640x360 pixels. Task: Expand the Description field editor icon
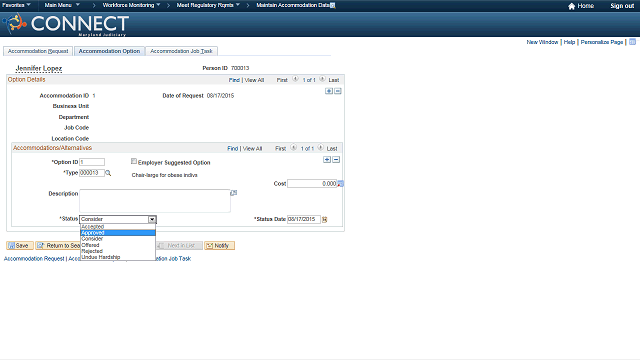point(234,193)
